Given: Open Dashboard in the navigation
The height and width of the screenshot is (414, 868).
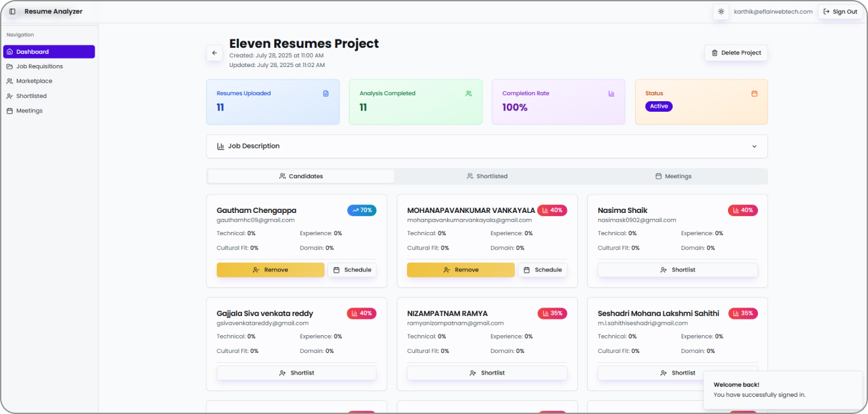Looking at the screenshot, I should (49, 52).
